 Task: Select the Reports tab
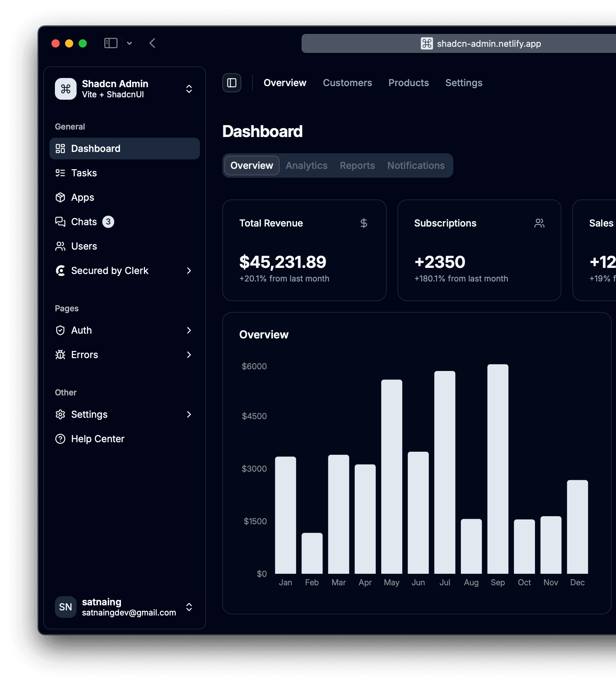357,165
